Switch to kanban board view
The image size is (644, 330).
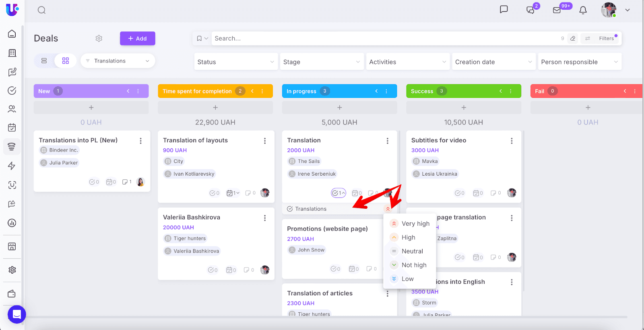pos(66,61)
